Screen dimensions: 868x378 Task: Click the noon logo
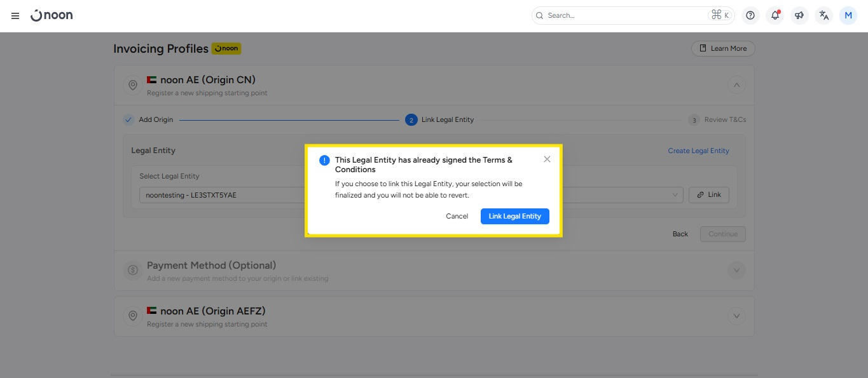point(52,15)
